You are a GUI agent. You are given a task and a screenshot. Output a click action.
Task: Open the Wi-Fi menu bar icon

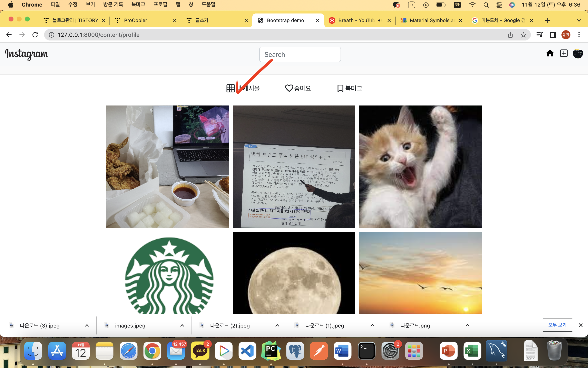(472, 5)
